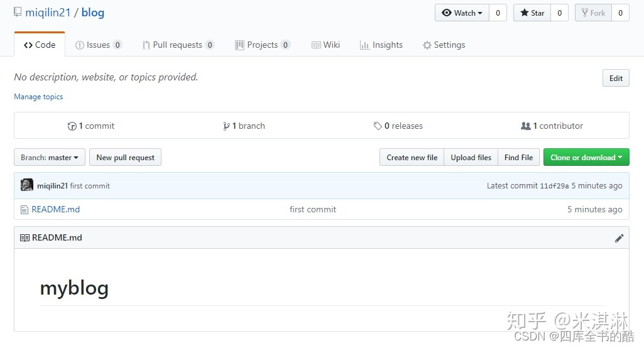644x348 pixels.
Task: Click Edit for the repository description
Action: pyautogui.click(x=616, y=78)
